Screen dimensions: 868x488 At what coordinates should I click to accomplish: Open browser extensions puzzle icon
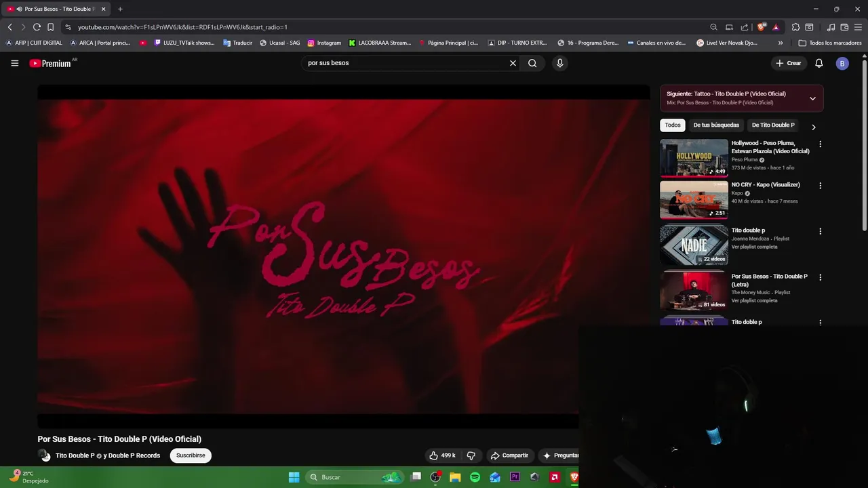796,27
